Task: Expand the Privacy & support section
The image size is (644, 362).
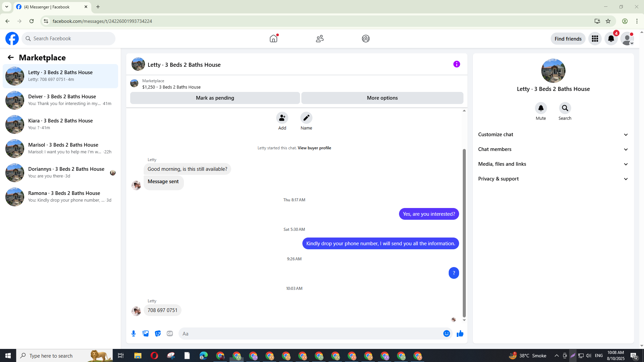Action: (x=553, y=179)
